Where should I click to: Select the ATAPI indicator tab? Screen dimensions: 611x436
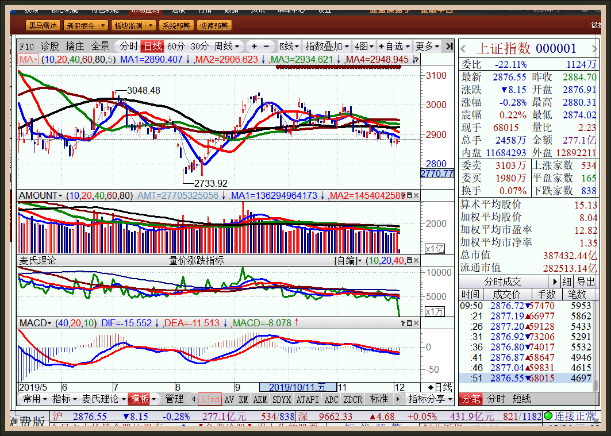click(308, 399)
